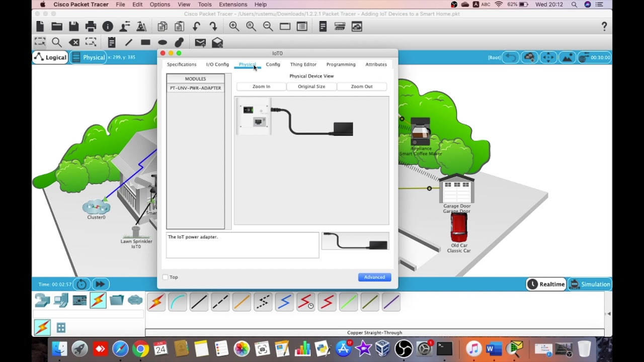Pick the Copper Straight-Through black cable
The height and width of the screenshot is (362, 644).
click(199, 302)
